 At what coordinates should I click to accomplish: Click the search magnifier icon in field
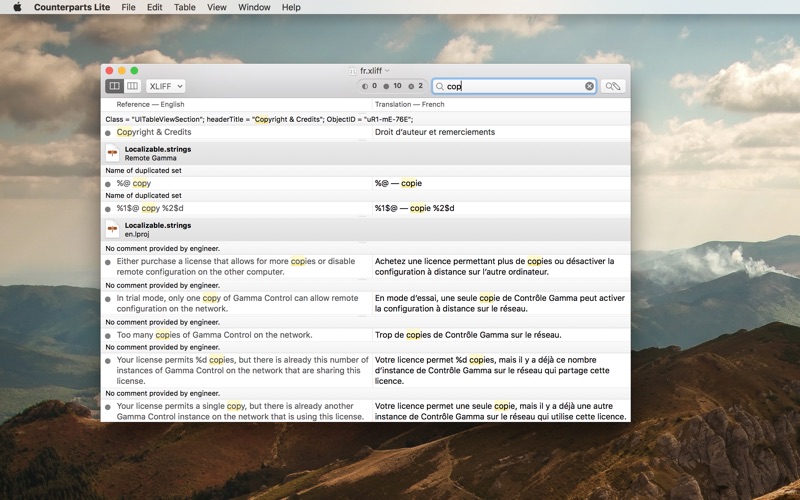click(440, 86)
